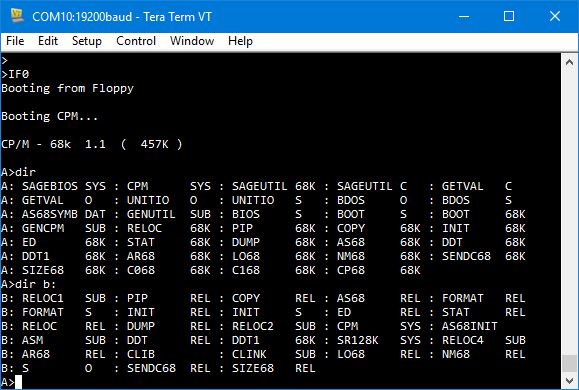
Task: Open the File menu
Action: (x=15, y=41)
